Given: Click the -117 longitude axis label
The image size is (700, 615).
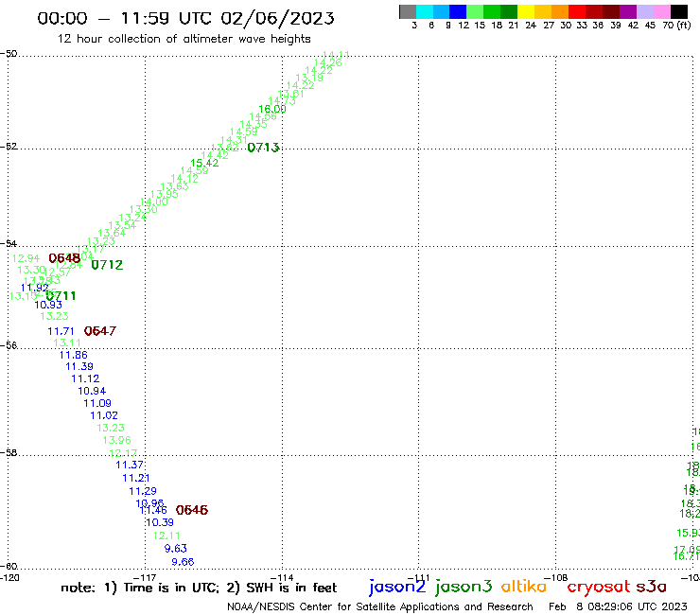Looking at the screenshot, I should coord(145,577).
